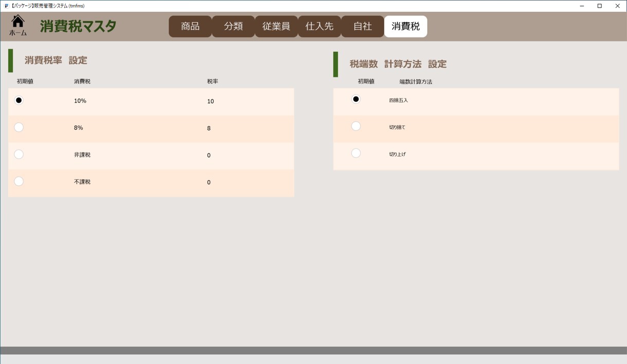The height and width of the screenshot is (364, 627).
Task: Click the 切り上げ label text
Action: tap(398, 154)
